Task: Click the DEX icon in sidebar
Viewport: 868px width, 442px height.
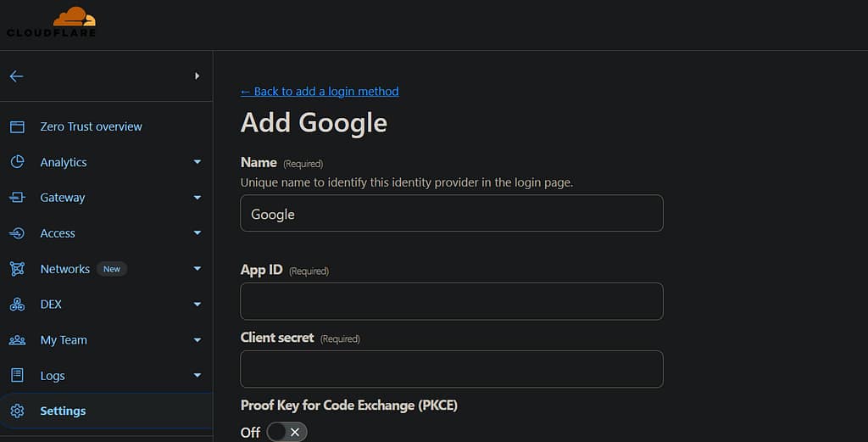Action: click(x=17, y=305)
